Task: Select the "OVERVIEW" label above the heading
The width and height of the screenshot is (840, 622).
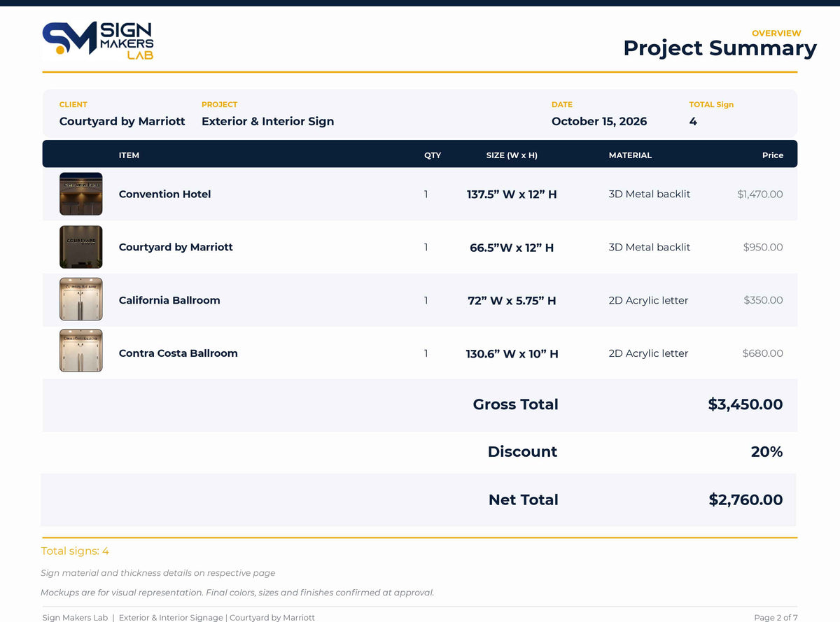Action: pyautogui.click(x=776, y=33)
